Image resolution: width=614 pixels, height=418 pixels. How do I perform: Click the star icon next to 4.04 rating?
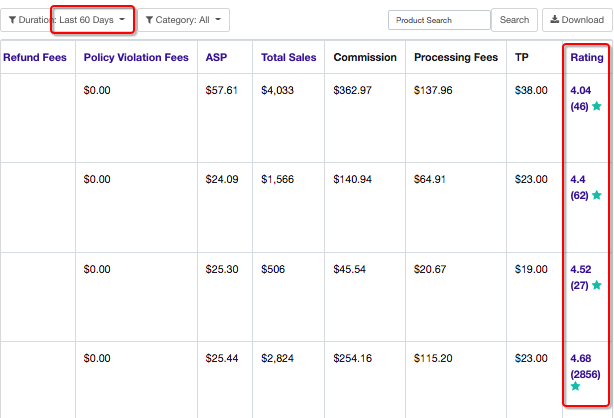pos(597,106)
